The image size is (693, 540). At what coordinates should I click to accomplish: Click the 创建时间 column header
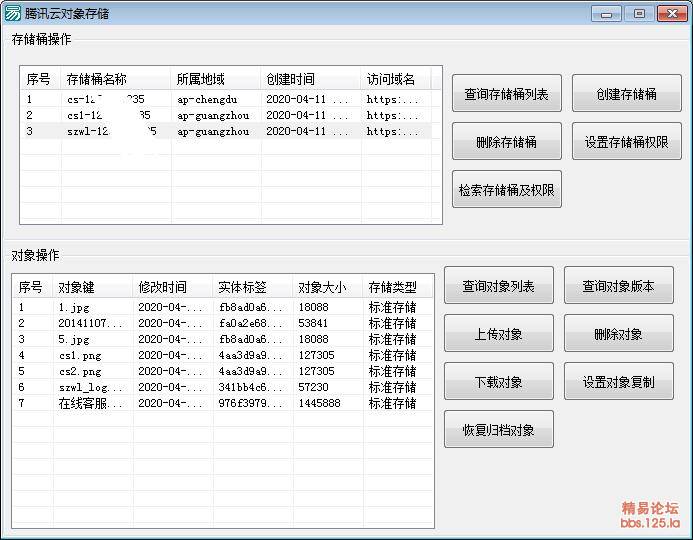pyautogui.click(x=311, y=79)
